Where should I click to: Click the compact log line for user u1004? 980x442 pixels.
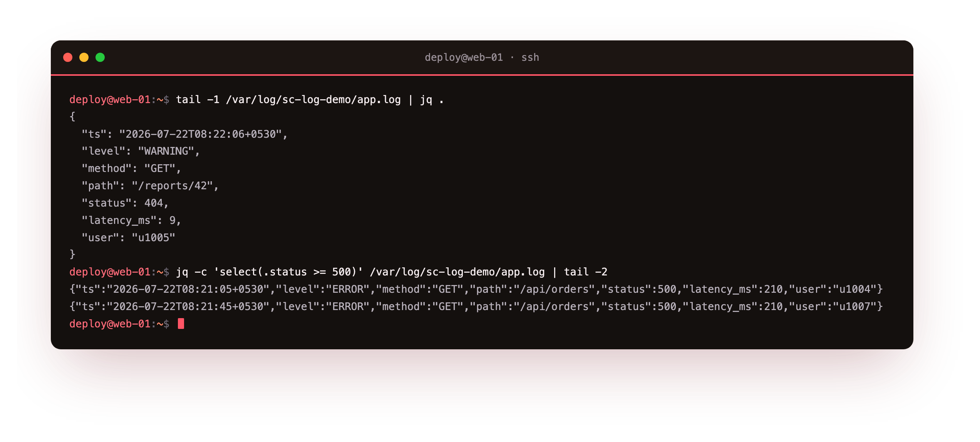476,289
